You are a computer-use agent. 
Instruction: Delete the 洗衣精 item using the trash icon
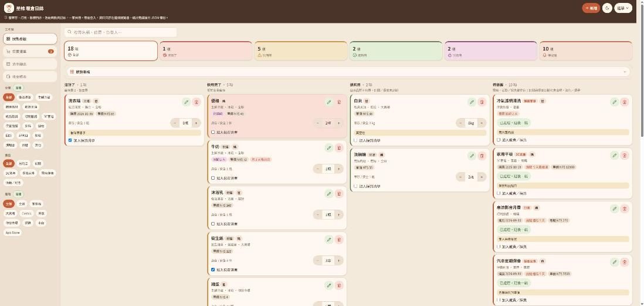(x=196, y=102)
